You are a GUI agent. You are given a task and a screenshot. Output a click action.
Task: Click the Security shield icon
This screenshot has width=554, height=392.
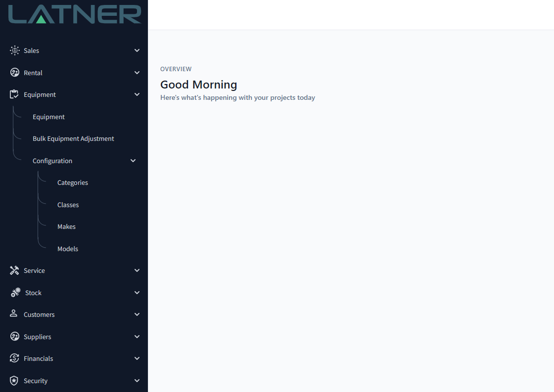14,381
